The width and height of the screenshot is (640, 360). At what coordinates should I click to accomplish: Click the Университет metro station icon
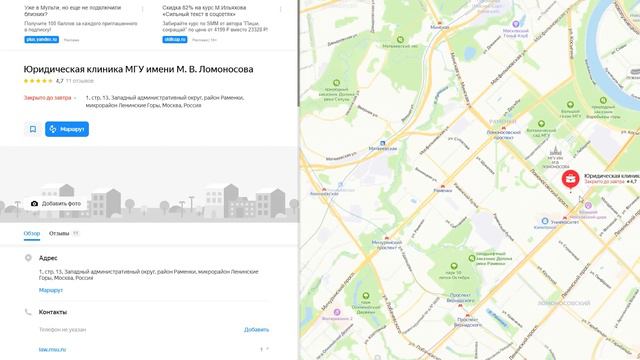(x=565, y=218)
